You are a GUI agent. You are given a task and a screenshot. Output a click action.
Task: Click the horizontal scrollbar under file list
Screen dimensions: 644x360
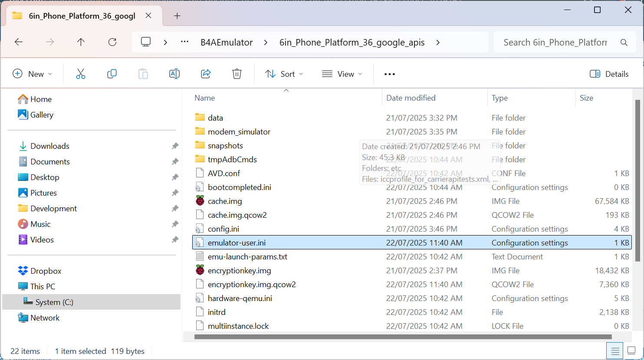pyautogui.click(x=403, y=337)
